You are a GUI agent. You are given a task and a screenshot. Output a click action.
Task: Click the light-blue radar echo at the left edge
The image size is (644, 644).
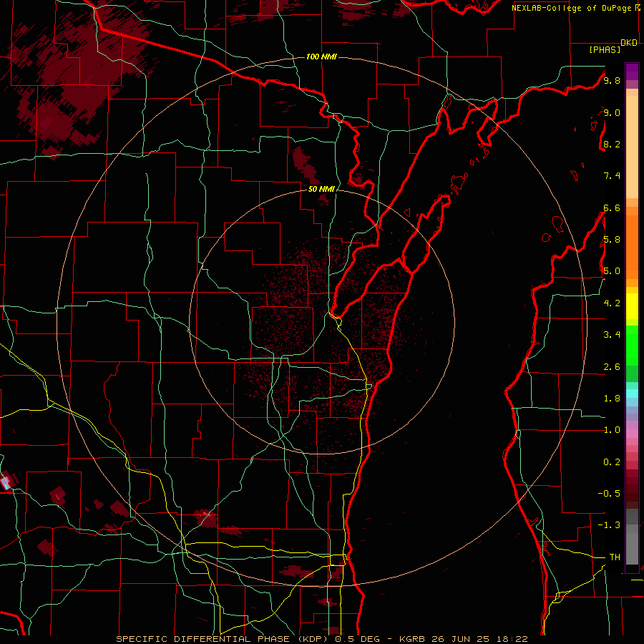point(5,482)
